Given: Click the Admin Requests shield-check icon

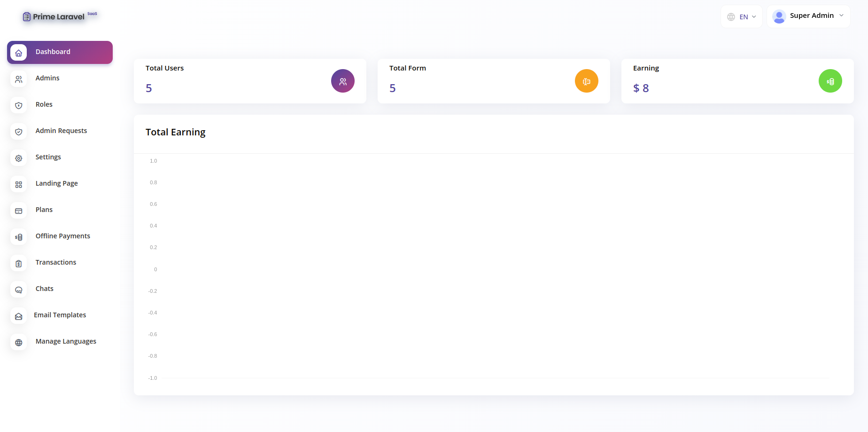Looking at the screenshot, I should pos(18,132).
